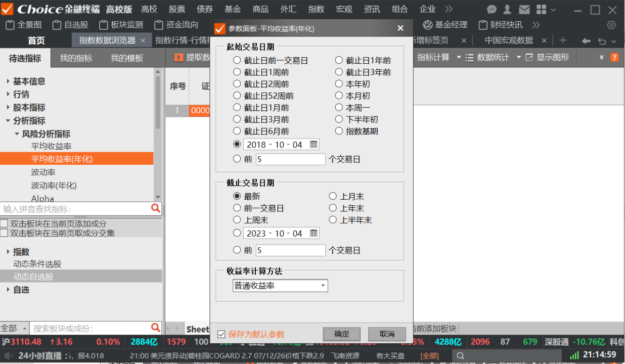Open 板块监测 toolbar shortcut

(121, 25)
